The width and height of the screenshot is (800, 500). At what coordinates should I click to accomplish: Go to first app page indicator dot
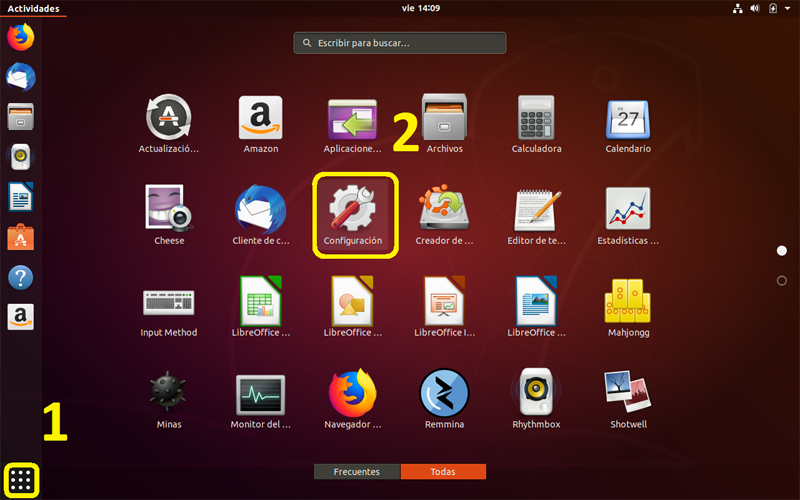(782, 251)
